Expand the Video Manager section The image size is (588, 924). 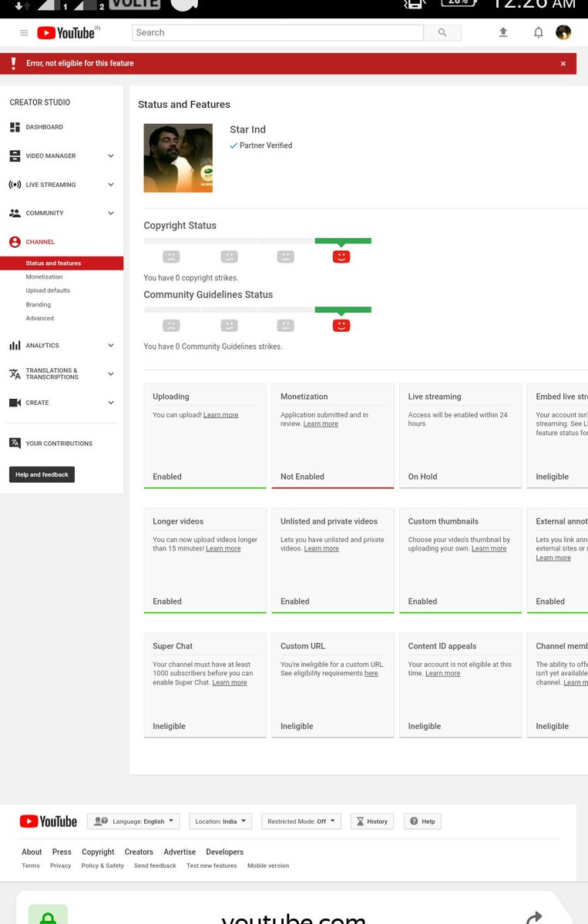(111, 156)
